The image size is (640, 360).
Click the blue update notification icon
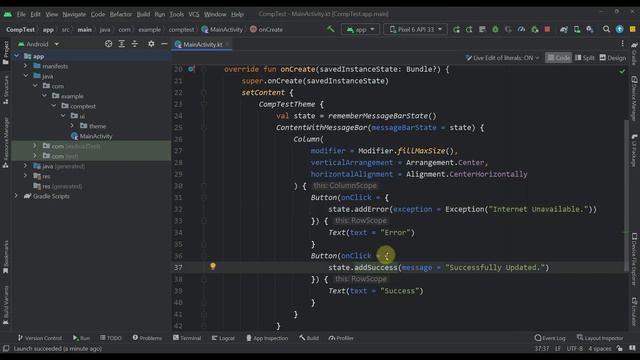[x=620, y=29]
